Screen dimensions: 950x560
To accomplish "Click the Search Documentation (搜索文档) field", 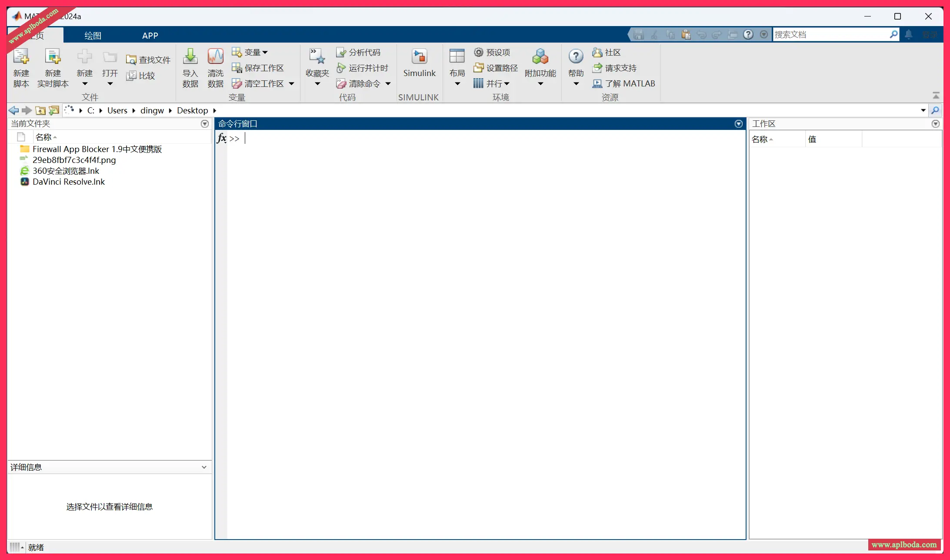I will point(830,34).
